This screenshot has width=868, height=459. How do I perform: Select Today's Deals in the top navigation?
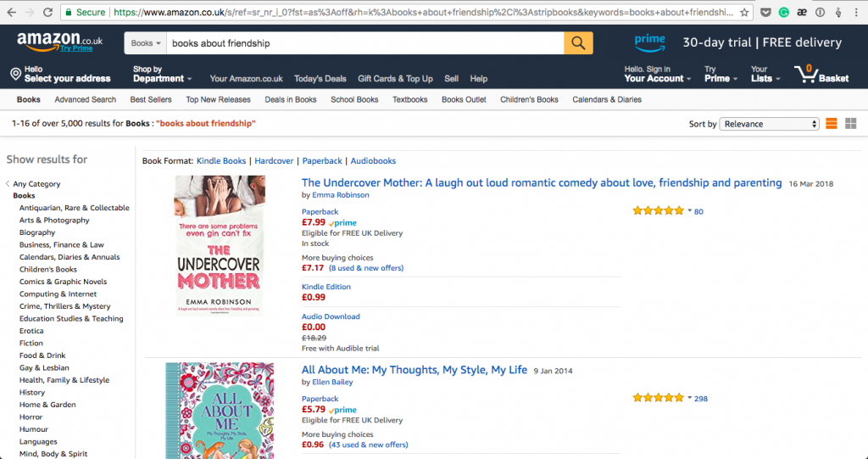click(x=320, y=78)
